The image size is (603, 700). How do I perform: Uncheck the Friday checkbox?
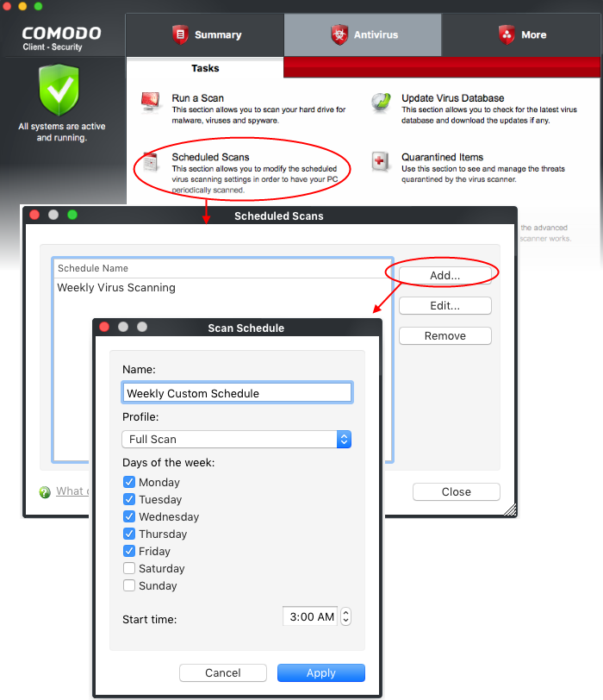point(129,551)
